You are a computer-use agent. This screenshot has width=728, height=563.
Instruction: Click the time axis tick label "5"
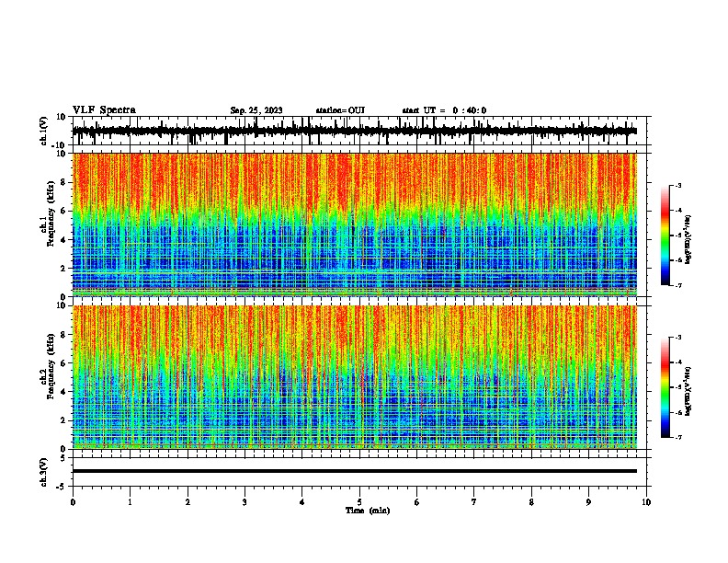tap(359, 502)
